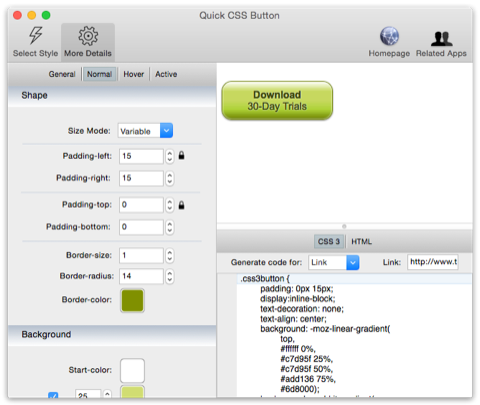Open the Related Apps icon

441,39
